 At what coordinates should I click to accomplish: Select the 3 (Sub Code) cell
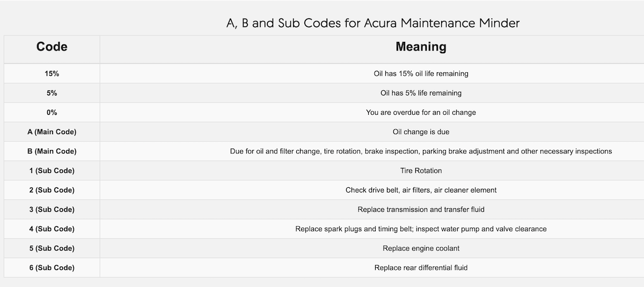click(x=52, y=209)
